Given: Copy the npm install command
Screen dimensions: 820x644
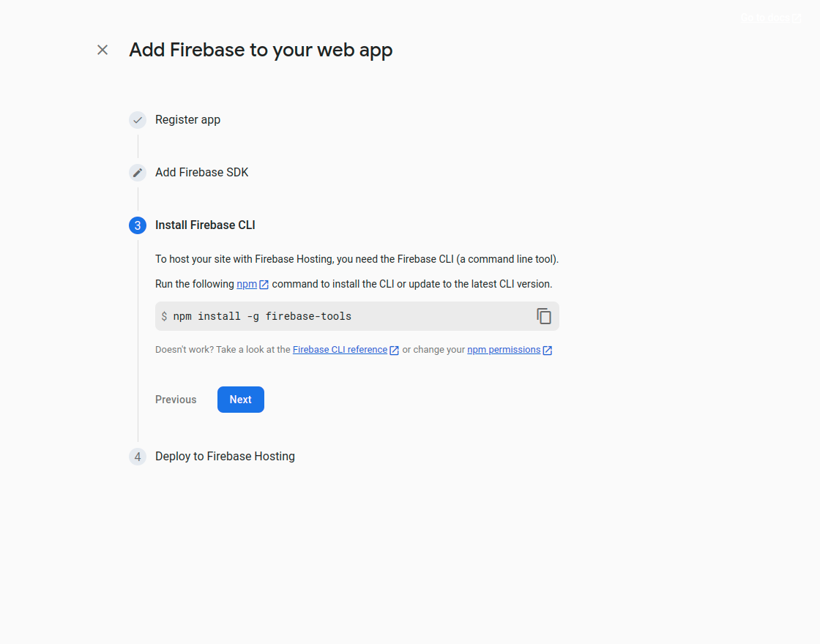Looking at the screenshot, I should pyautogui.click(x=543, y=316).
